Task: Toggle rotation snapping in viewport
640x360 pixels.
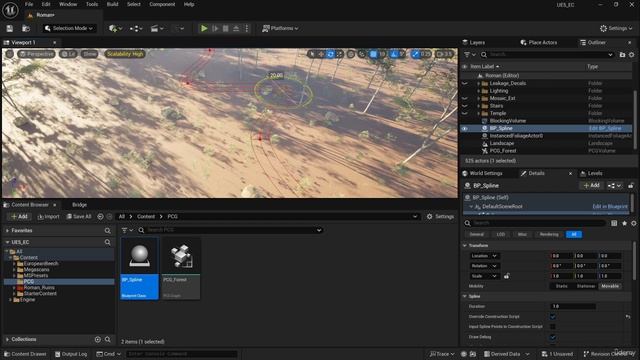Action: tap(393, 54)
